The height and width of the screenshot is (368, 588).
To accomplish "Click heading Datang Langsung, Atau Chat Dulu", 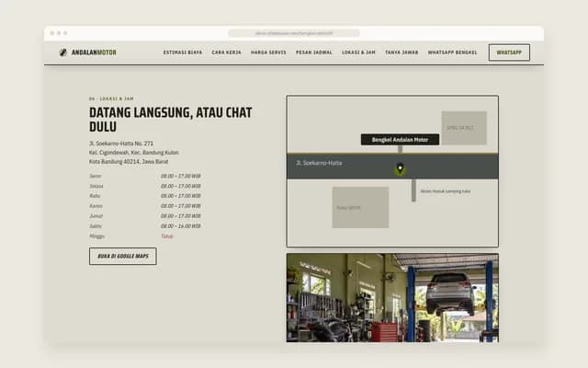I will (171, 120).
